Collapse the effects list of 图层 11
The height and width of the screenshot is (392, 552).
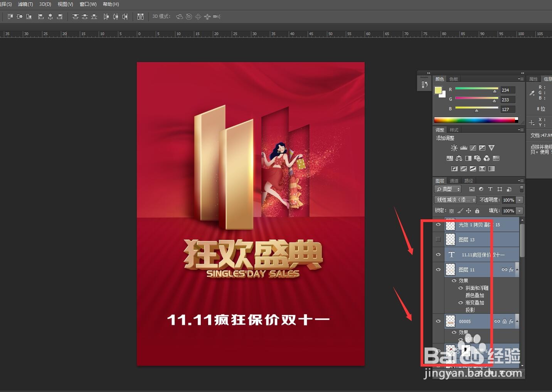pyautogui.click(x=517, y=269)
